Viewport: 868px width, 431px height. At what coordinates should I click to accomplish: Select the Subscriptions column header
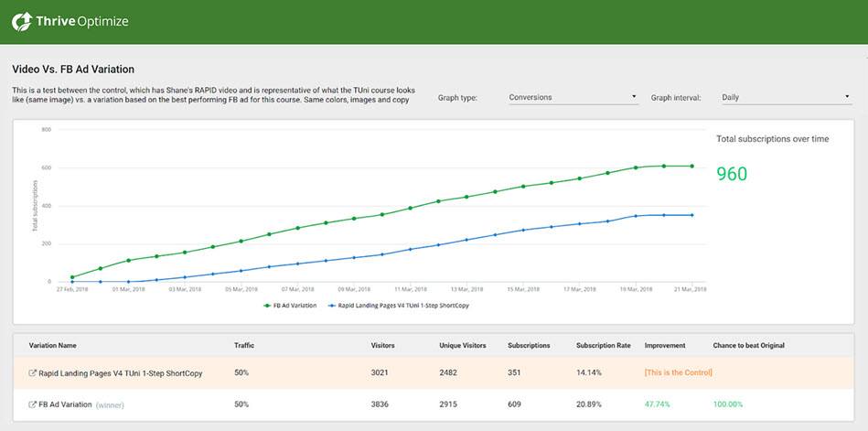point(529,346)
